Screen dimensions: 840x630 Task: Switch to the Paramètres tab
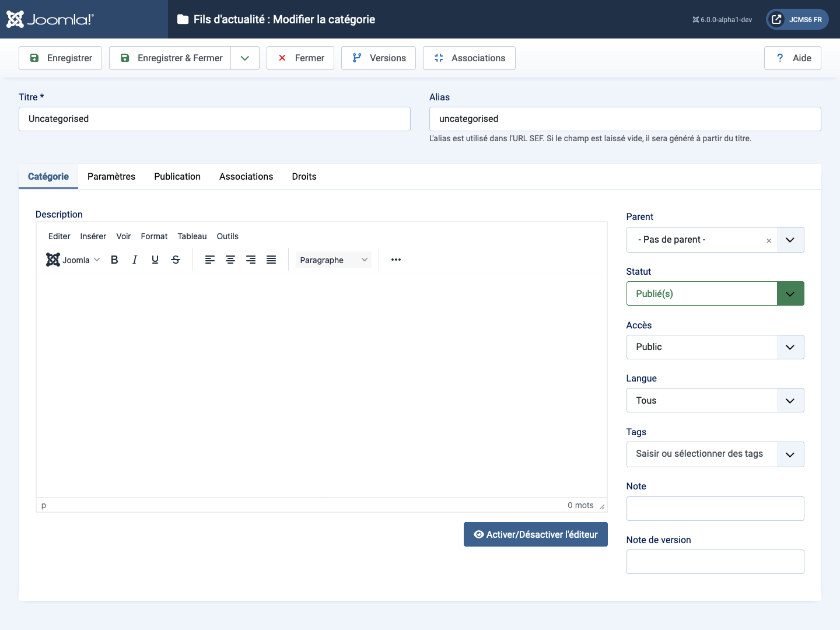(x=111, y=177)
